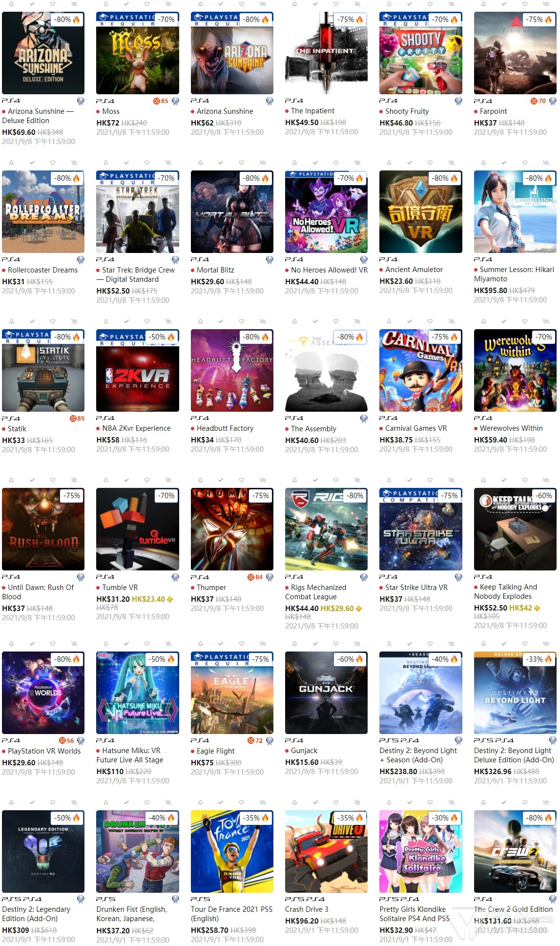Image resolution: width=560 pixels, height=946 pixels.
Task: Click the bell alert icon above Statik
Action: tap(11, 321)
